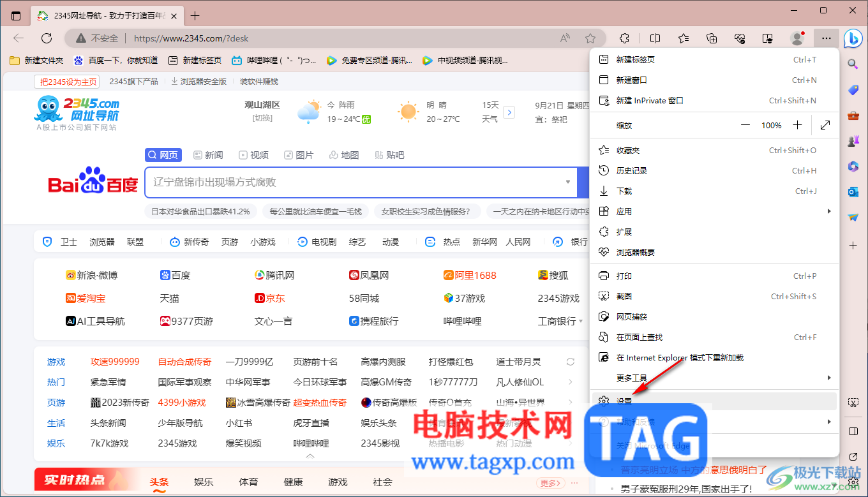Open 浏览器概要 from the menu
The image size is (868, 497).
[x=714, y=252]
